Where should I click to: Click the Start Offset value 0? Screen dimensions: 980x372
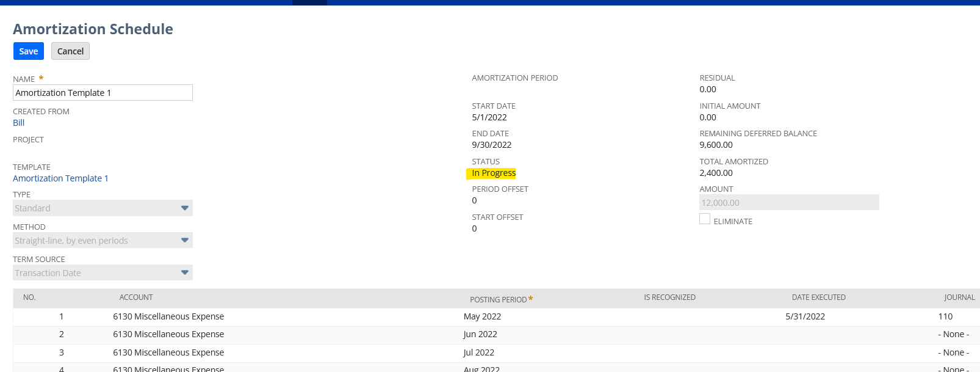click(x=474, y=228)
